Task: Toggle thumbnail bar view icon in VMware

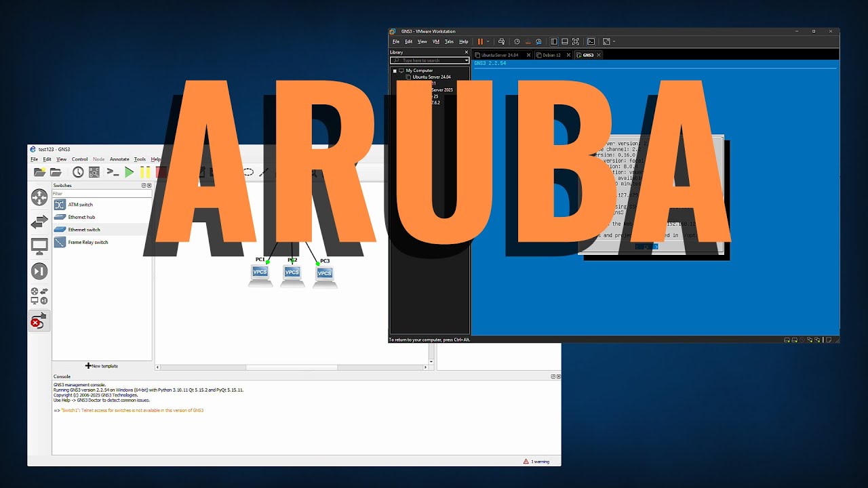Action: pos(564,41)
